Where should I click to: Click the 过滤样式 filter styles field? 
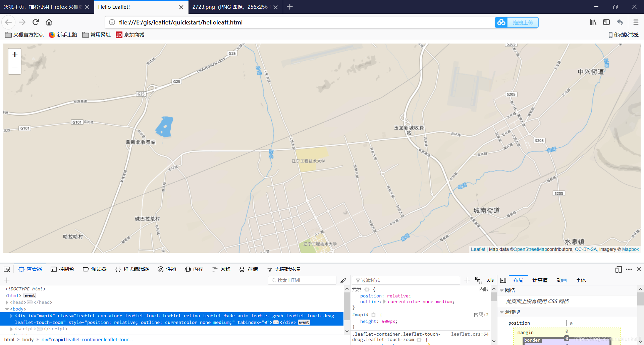(406, 280)
